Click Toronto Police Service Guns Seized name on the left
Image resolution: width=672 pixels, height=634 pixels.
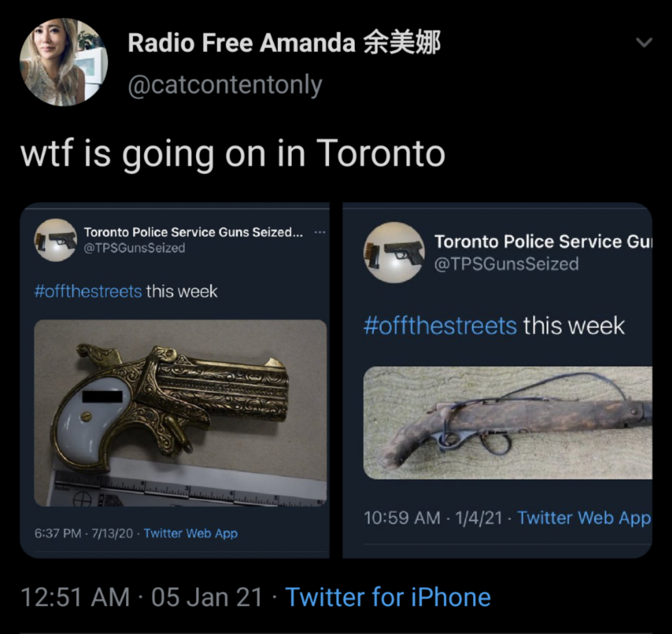point(193,232)
